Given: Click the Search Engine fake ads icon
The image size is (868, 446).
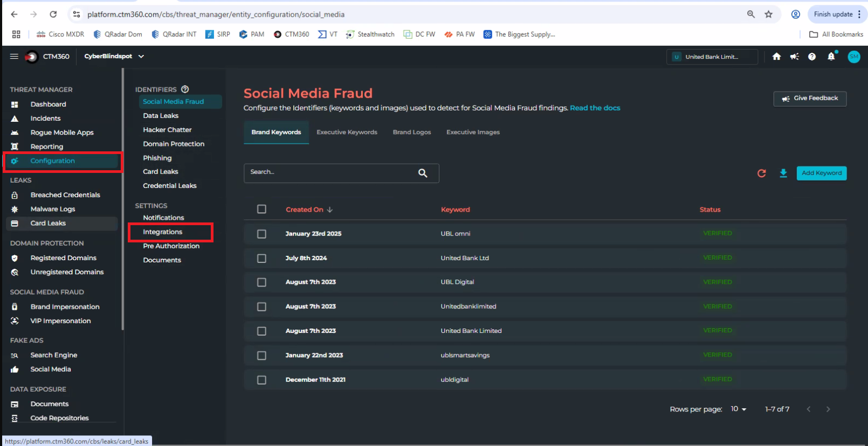Looking at the screenshot, I should click(x=15, y=355).
